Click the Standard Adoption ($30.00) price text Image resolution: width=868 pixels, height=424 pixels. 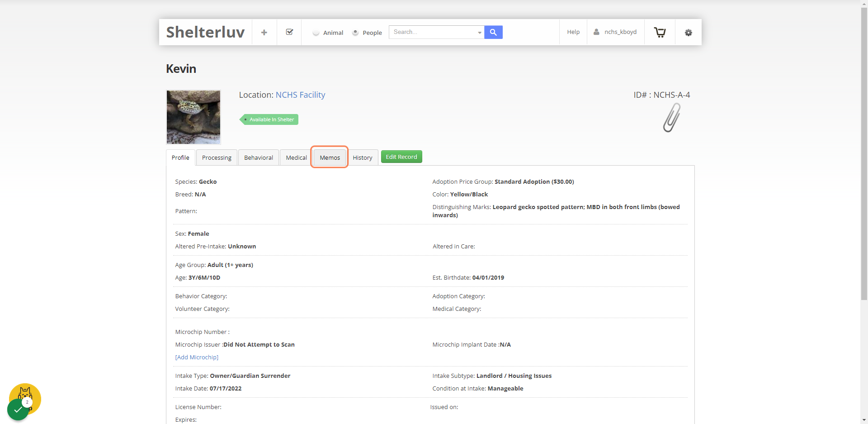[534, 181]
